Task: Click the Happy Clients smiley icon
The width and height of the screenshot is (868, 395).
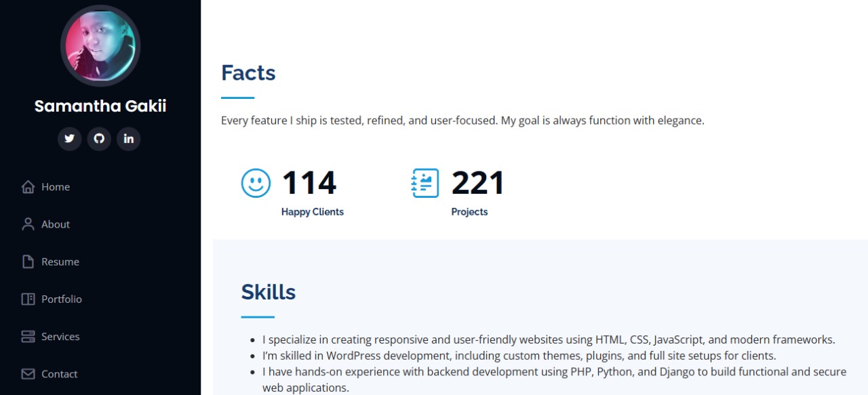Action: (x=256, y=183)
